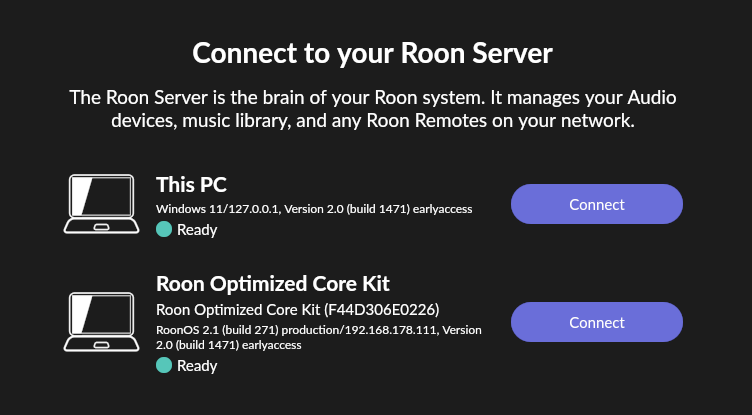Select the This PC server title

point(191,185)
